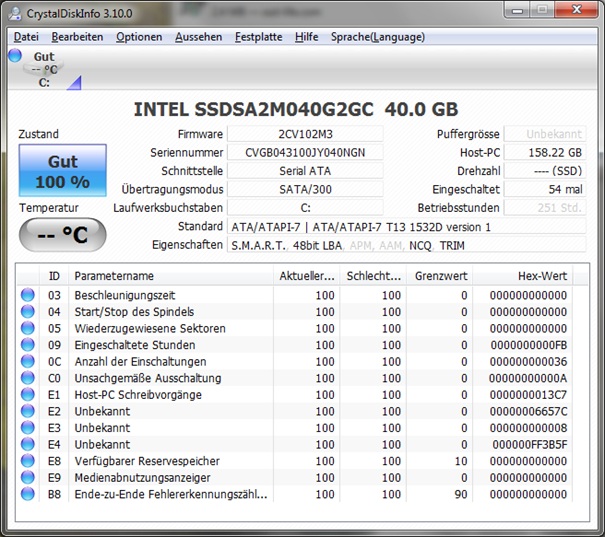Click the Übertragungsmodus field SATA/300

point(305,189)
